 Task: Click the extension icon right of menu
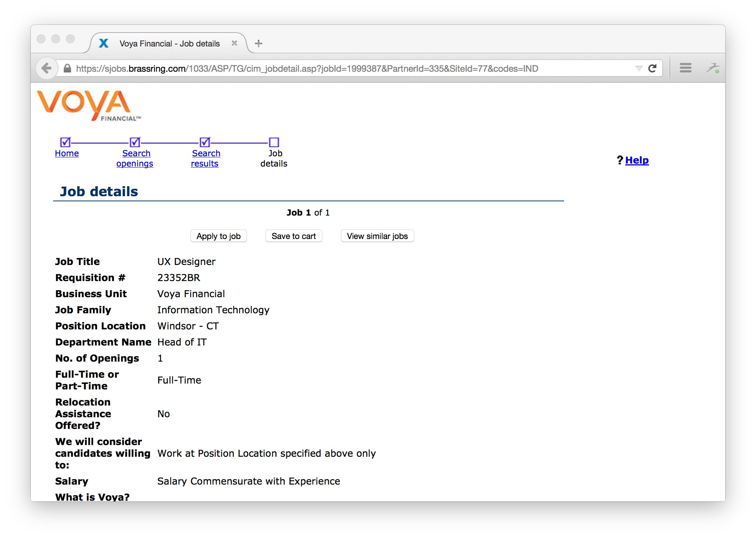point(713,68)
